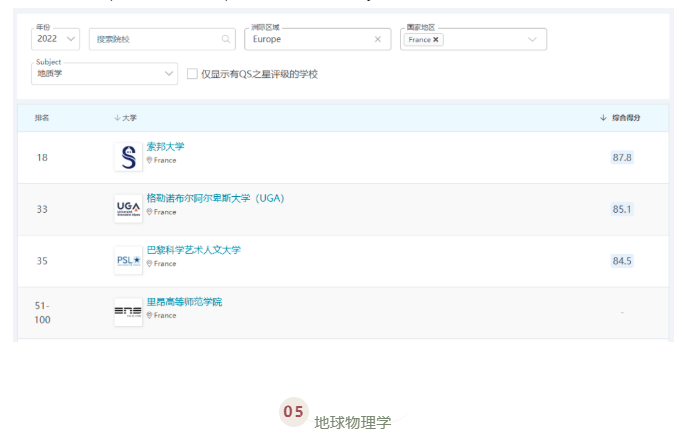Sort by 大学 column header

click(x=126, y=118)
